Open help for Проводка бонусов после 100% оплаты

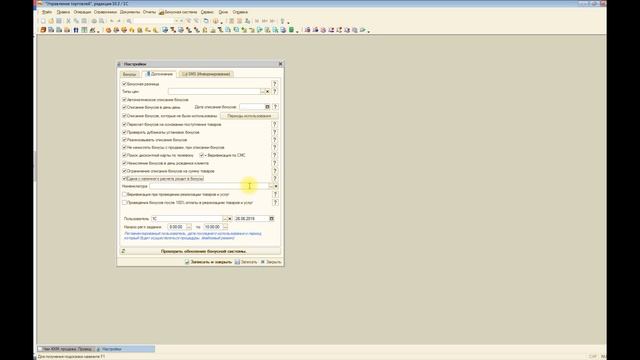pos(275,202)
